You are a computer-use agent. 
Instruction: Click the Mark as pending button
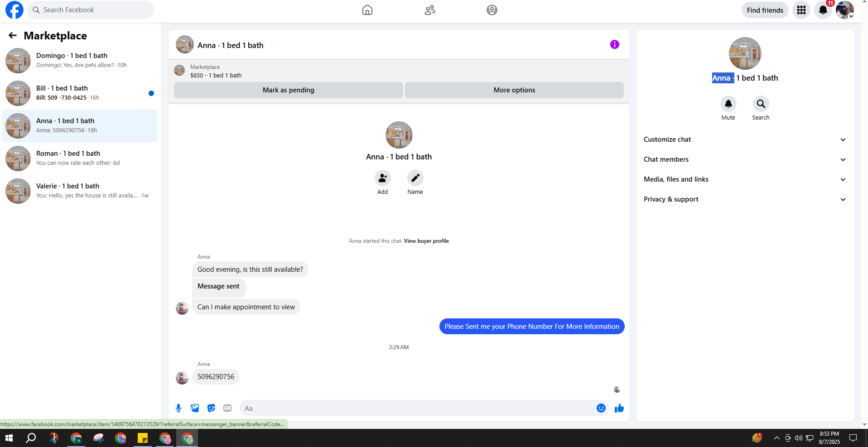point(289,90)
